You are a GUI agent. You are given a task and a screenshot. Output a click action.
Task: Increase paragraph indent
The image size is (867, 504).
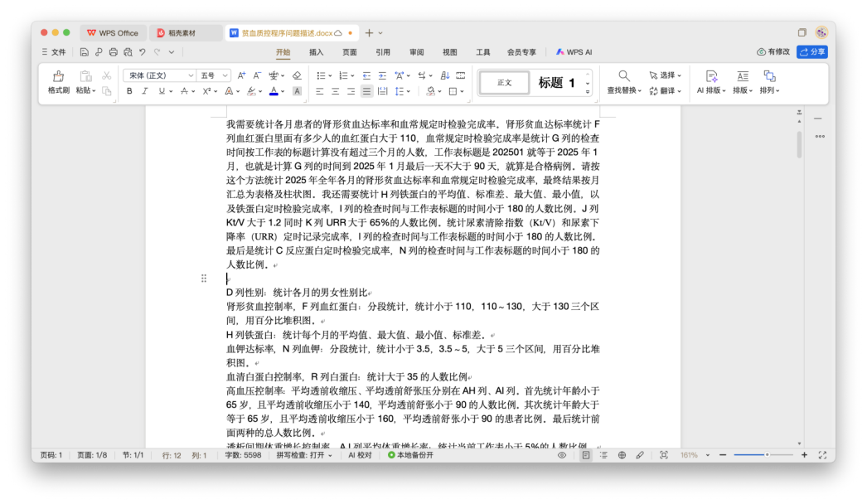pyautogui.click(x=382, y=75)
